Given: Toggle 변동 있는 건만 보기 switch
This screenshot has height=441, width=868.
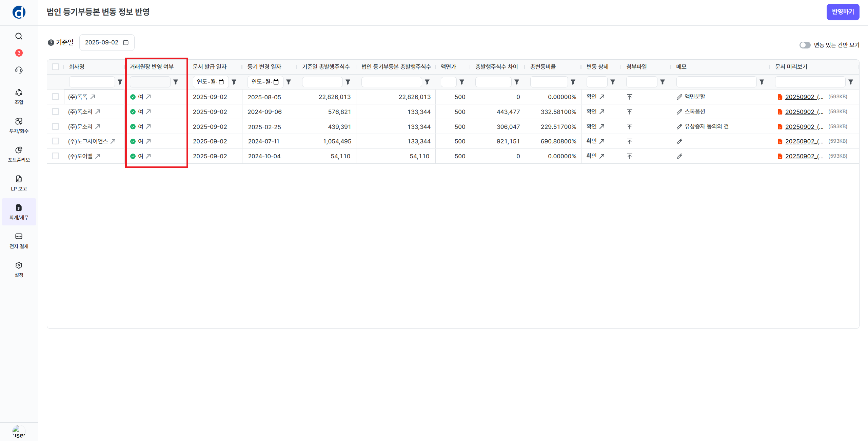Looking at the screenshot, I should click(x=805, y=45).
